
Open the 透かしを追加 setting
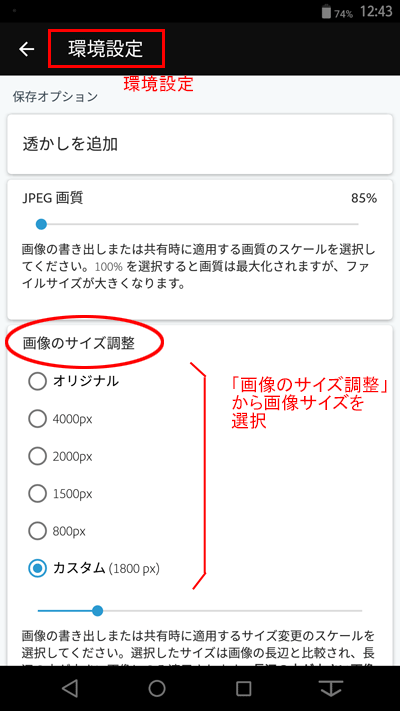pos(200,144)
